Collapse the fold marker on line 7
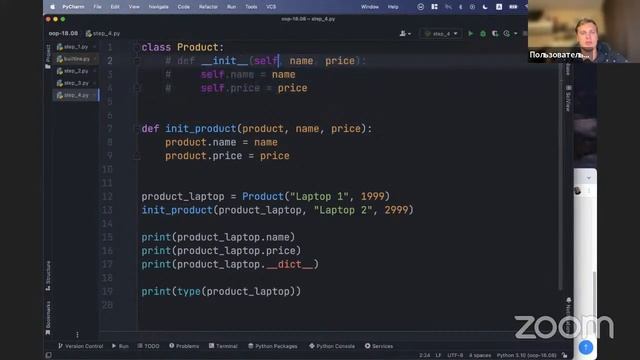The image size is (640, 360). 137,129
